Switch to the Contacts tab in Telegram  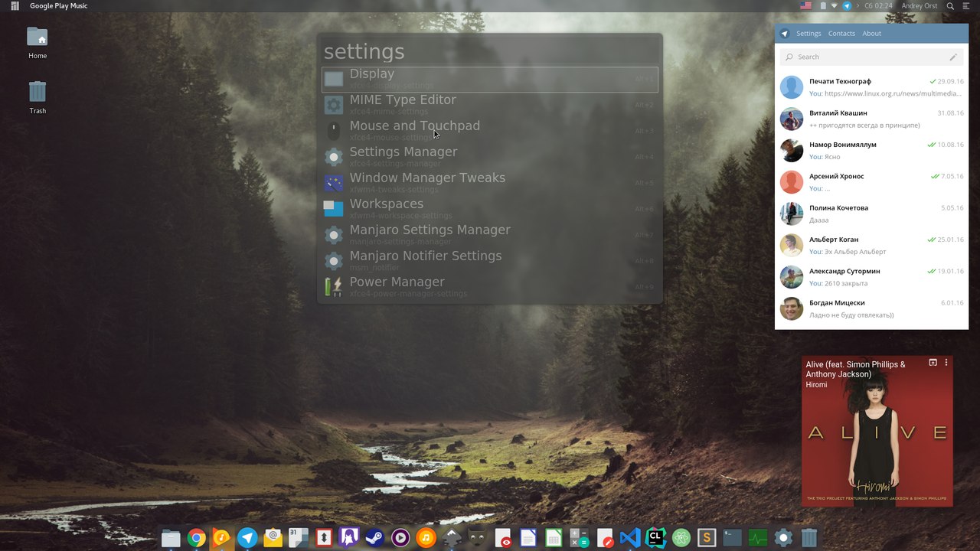point(841,33)
